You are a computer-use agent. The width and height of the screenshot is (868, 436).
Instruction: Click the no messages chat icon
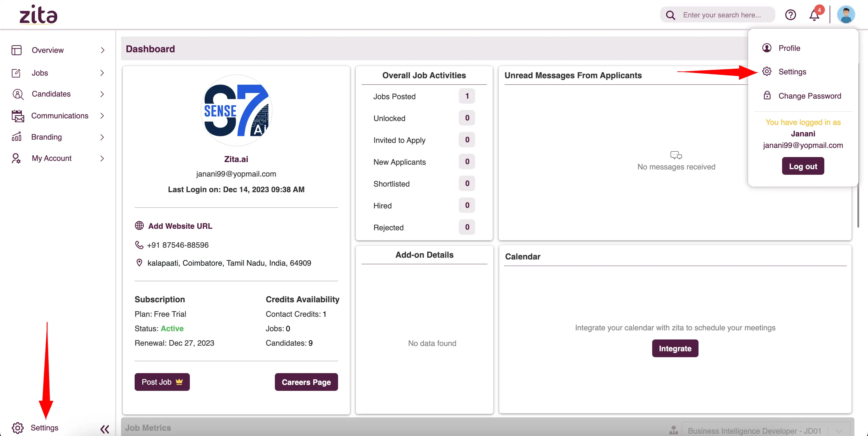[x=676, y=155]
